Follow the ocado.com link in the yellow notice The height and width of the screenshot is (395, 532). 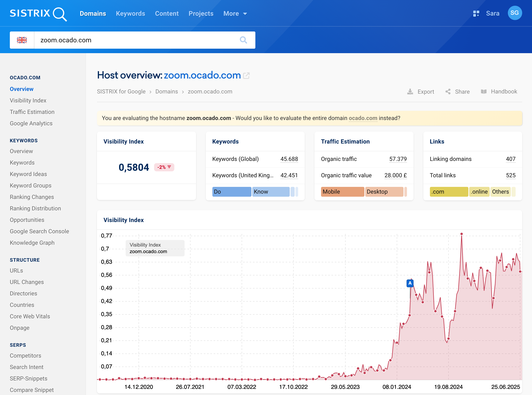pyautogui.click(x=363, y=118)
